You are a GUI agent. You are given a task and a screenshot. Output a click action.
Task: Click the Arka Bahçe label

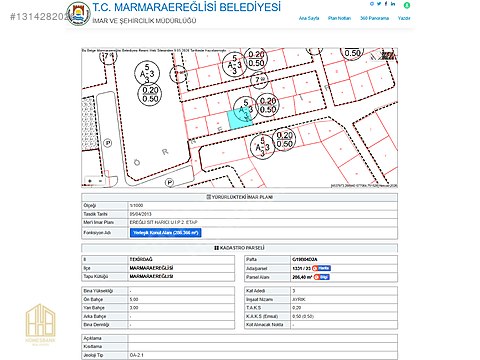tap(95, 316)
